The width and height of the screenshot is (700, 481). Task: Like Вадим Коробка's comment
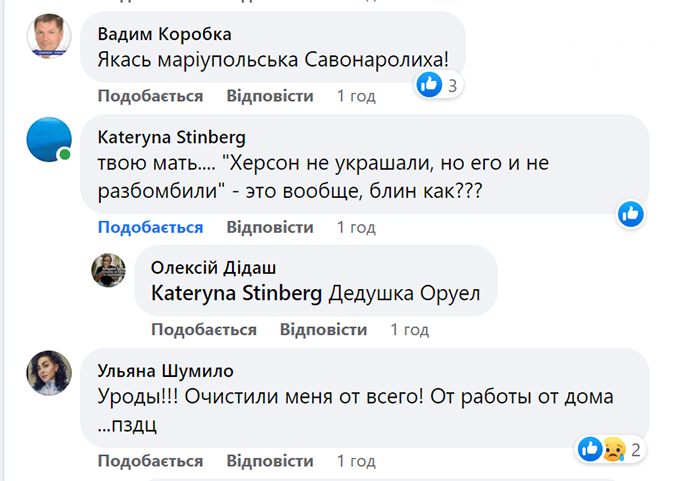tap(150, 96)
